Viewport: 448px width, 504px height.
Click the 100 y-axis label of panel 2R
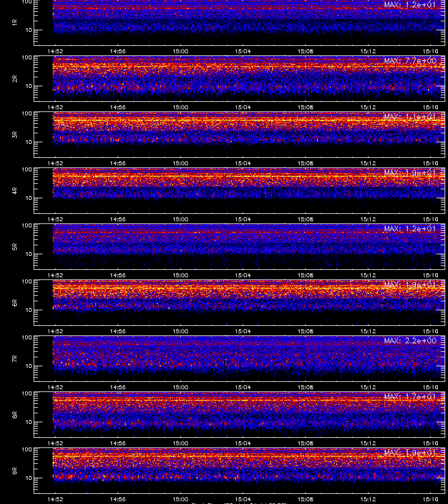27,58
